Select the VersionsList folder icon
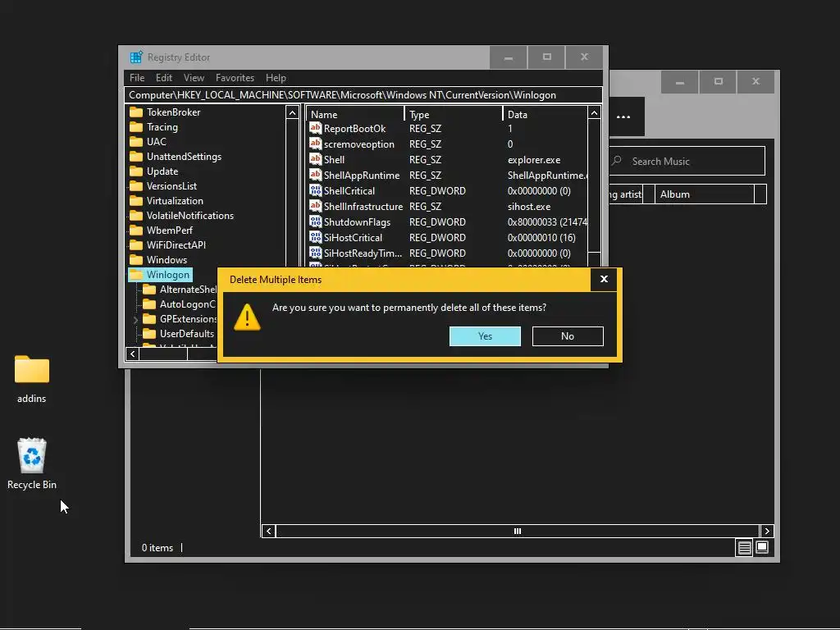Screen dimensions: 840x630 pos(137,186)
